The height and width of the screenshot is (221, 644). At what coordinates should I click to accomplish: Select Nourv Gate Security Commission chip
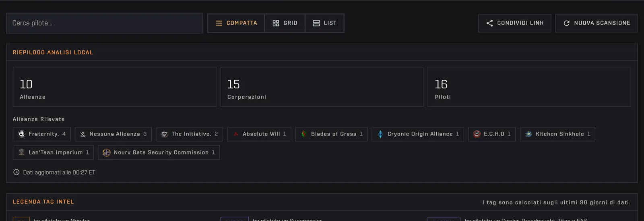pos(159,152)
